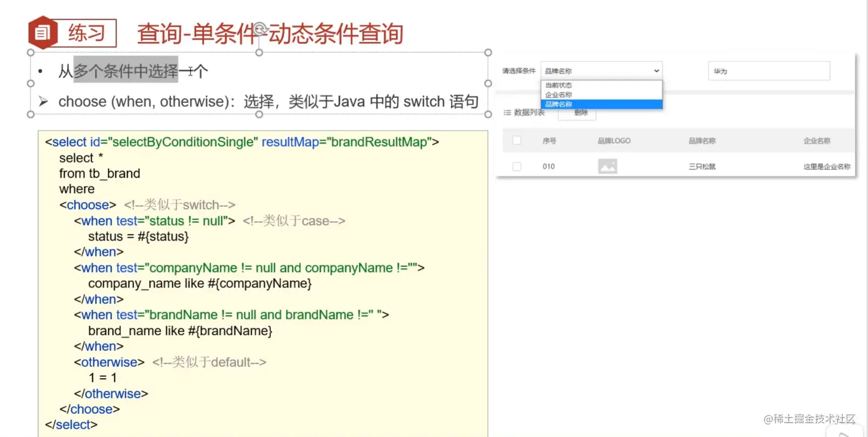Screen dimensions: 868x437
Task: Tick the checkbox for row 010
Action: 517,167
